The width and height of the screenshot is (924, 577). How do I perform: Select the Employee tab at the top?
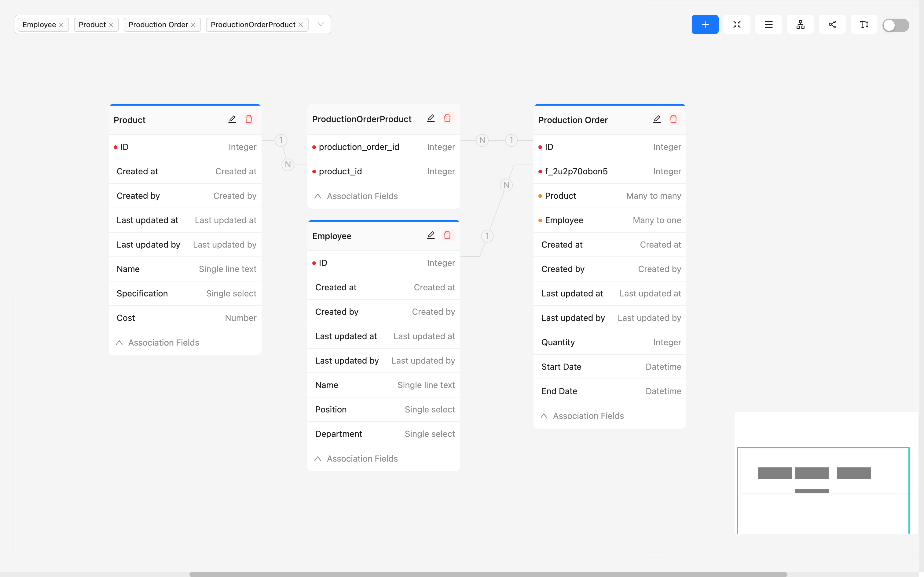38,25
